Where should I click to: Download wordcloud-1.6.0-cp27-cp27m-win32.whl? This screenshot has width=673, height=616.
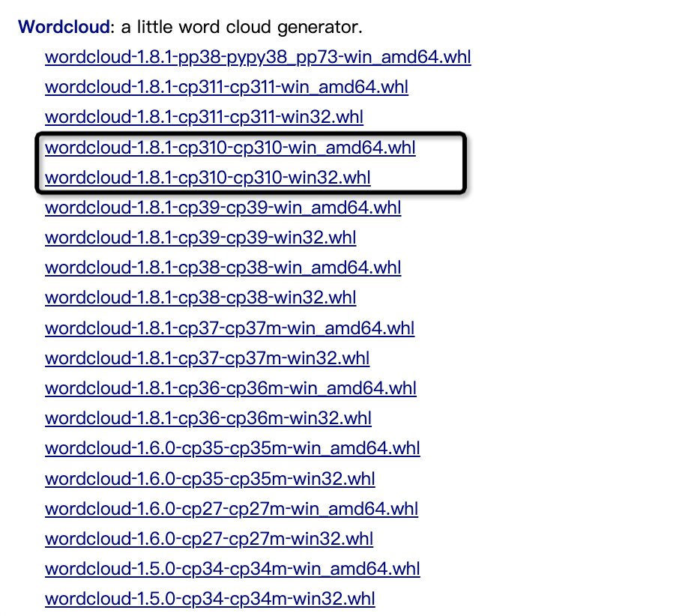[209, 539]
